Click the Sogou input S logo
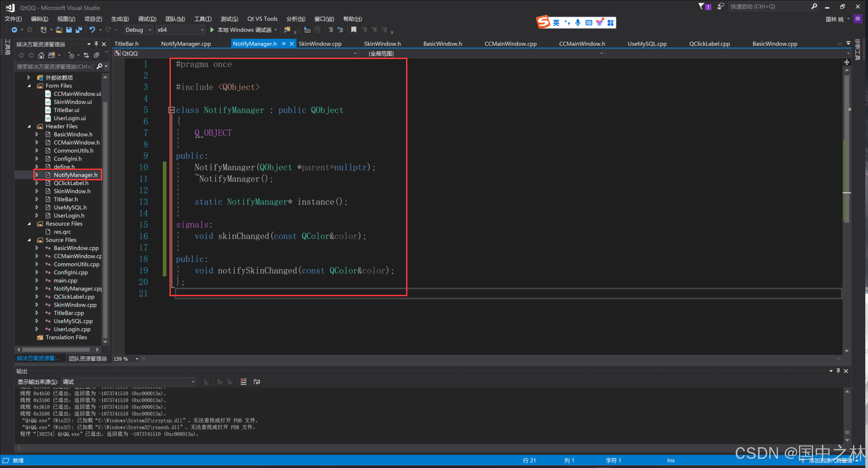Screen dimensions: 868x468 (x=543, y=22)
